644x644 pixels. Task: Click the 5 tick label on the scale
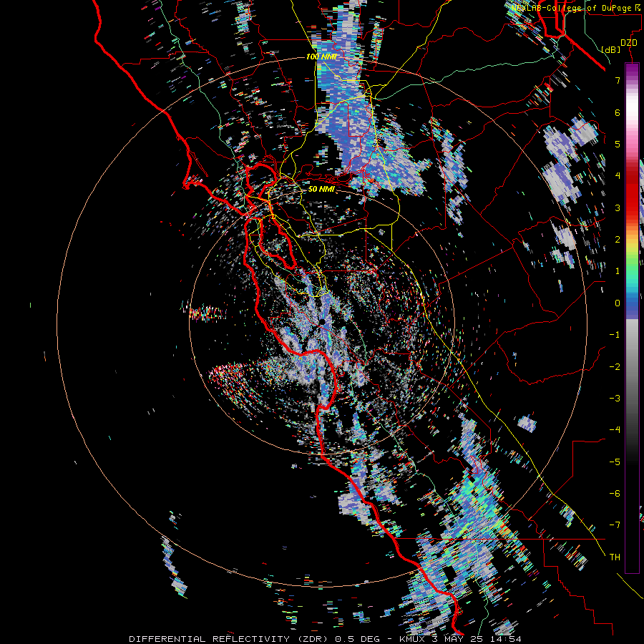[618, 144]
